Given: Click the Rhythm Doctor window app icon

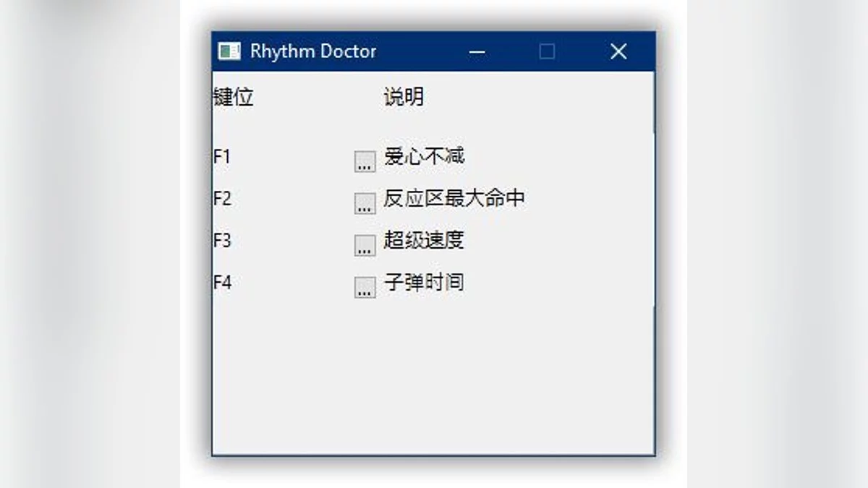Looking at the screenshot, I should click(229, 51).
